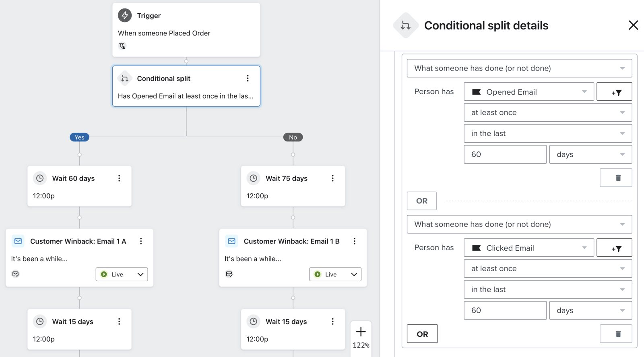Viewport: 644px width, 357px height.
Task: Open the trigger filter icon under Placed Order
Action: coord(122,46)
